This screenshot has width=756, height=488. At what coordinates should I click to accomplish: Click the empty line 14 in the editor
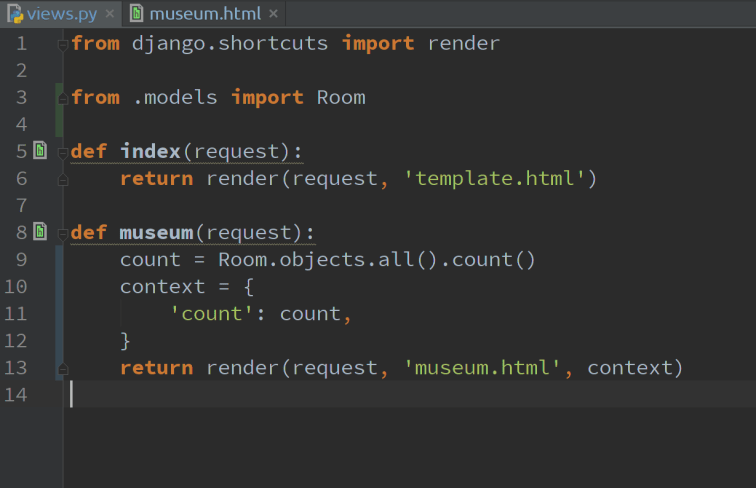coord(300,395)
